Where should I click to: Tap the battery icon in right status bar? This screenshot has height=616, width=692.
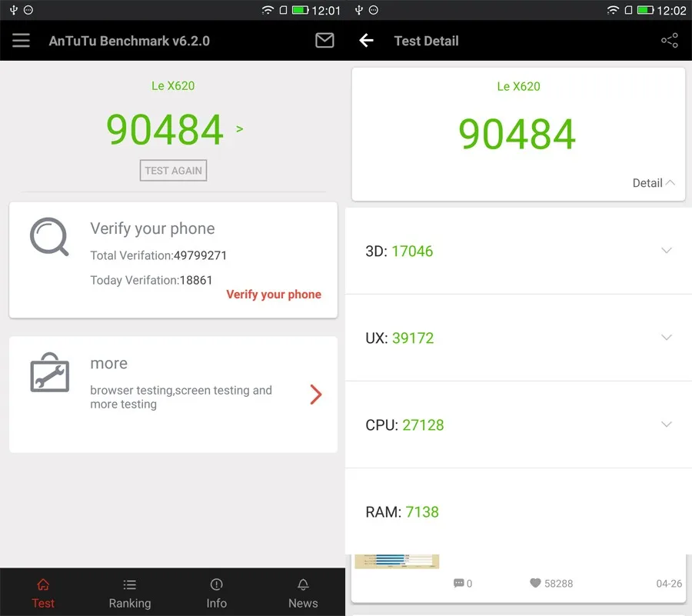click(645, 10)
